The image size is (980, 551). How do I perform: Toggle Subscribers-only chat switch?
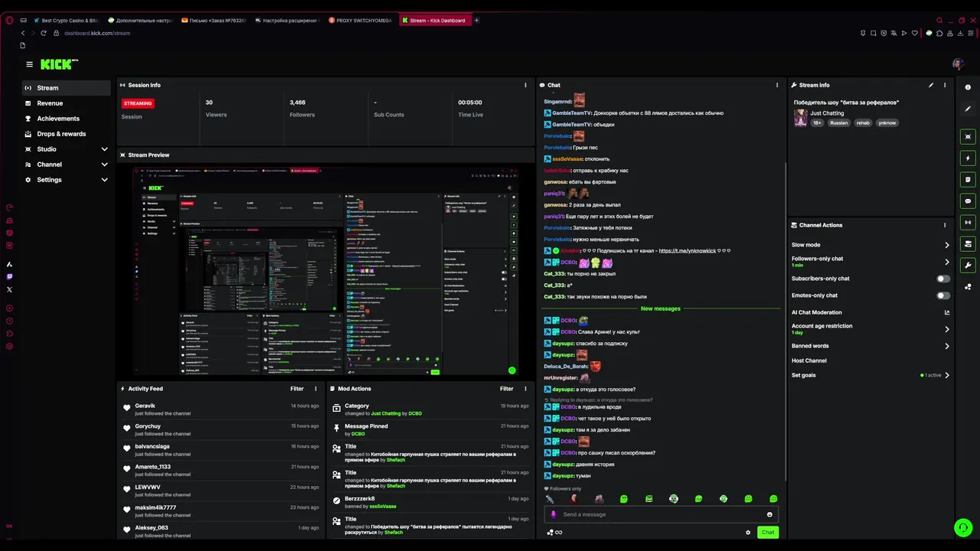(943, 279)
